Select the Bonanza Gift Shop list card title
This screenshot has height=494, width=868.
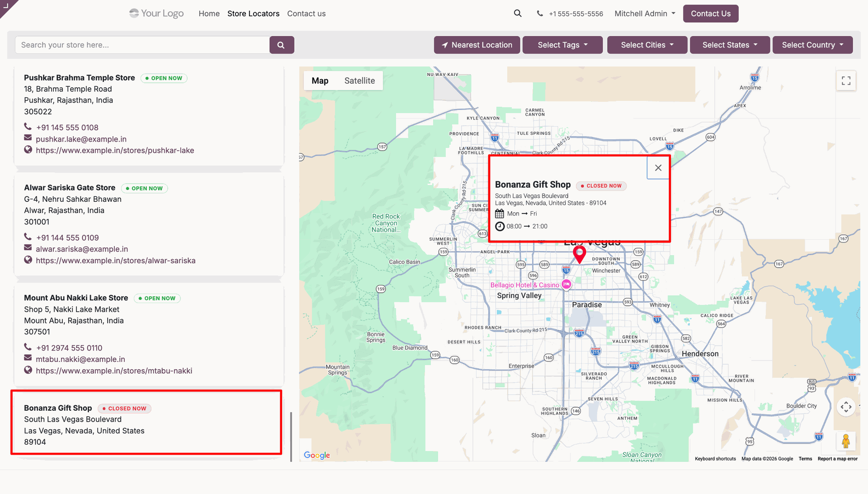(58, 408)
